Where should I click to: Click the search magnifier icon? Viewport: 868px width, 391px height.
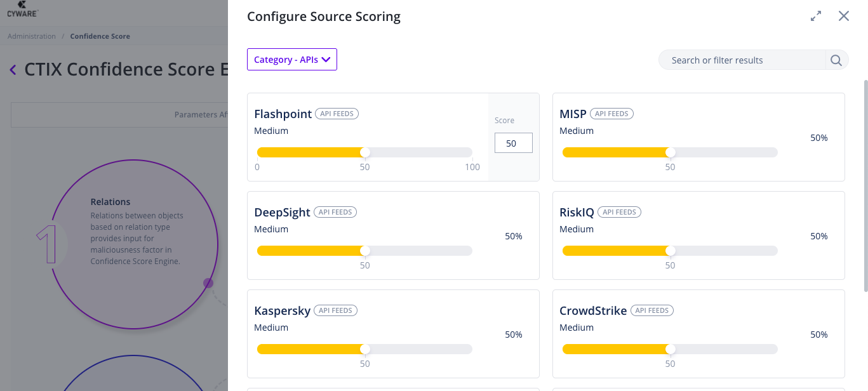[836, 60]
